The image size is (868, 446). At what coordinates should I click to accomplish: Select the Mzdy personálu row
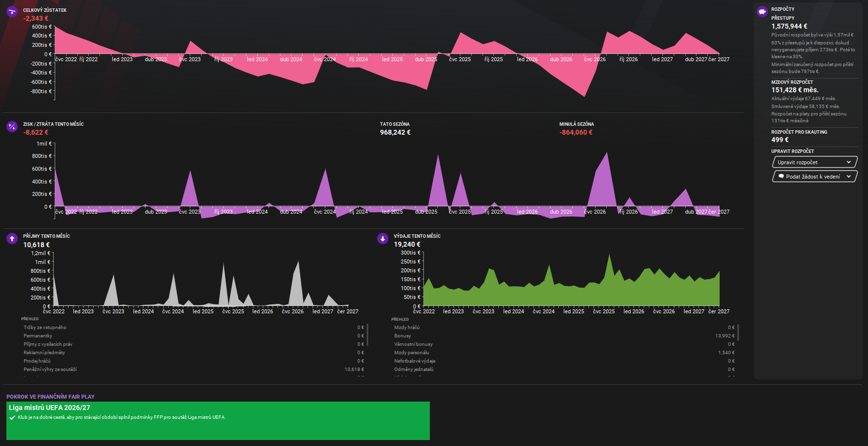[564, 353]
